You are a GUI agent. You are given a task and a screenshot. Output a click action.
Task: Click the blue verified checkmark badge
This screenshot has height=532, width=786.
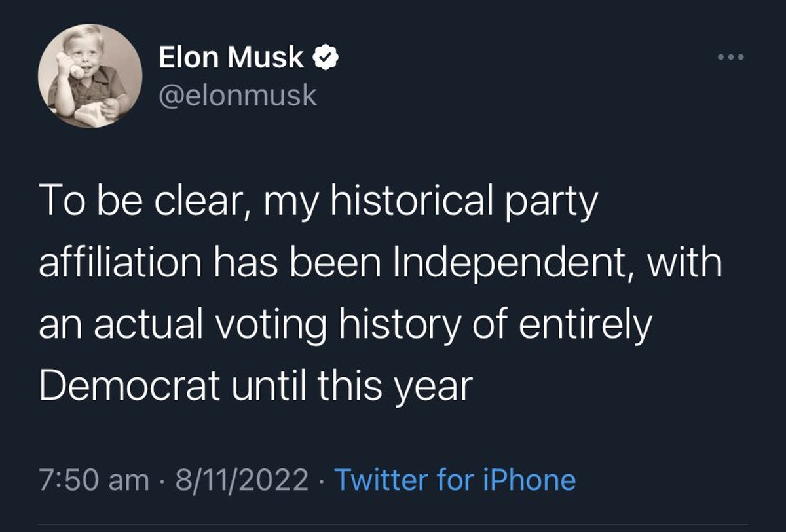click(326, 59)
